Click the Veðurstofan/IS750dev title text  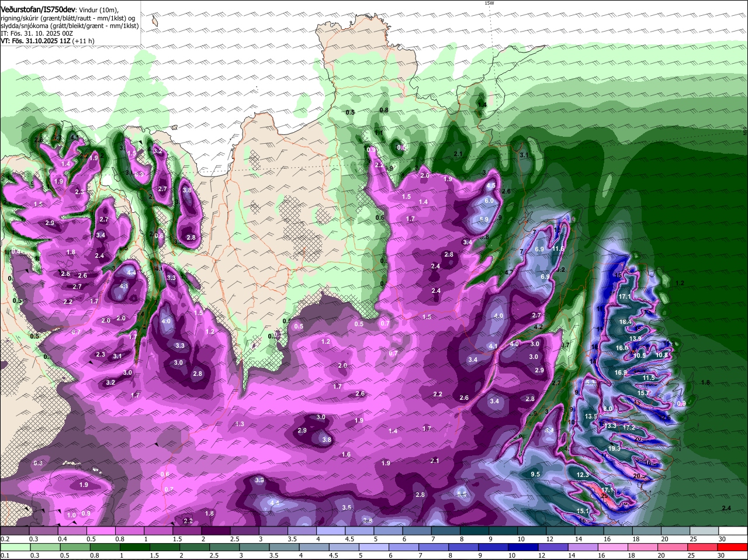point(37,10)
